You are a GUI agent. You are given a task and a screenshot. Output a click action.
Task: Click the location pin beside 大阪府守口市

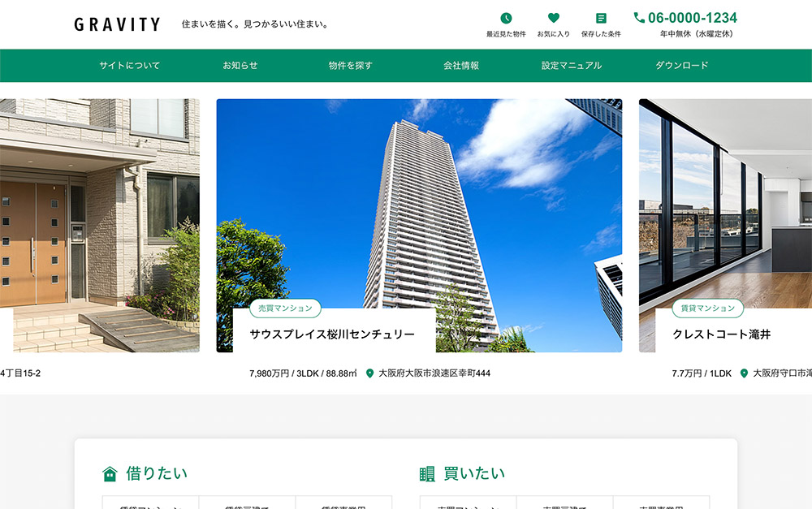[x=744, y=373]
